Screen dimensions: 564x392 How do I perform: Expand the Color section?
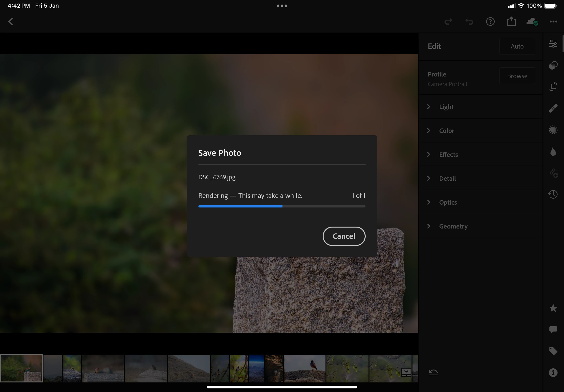[x=446, y=131]
